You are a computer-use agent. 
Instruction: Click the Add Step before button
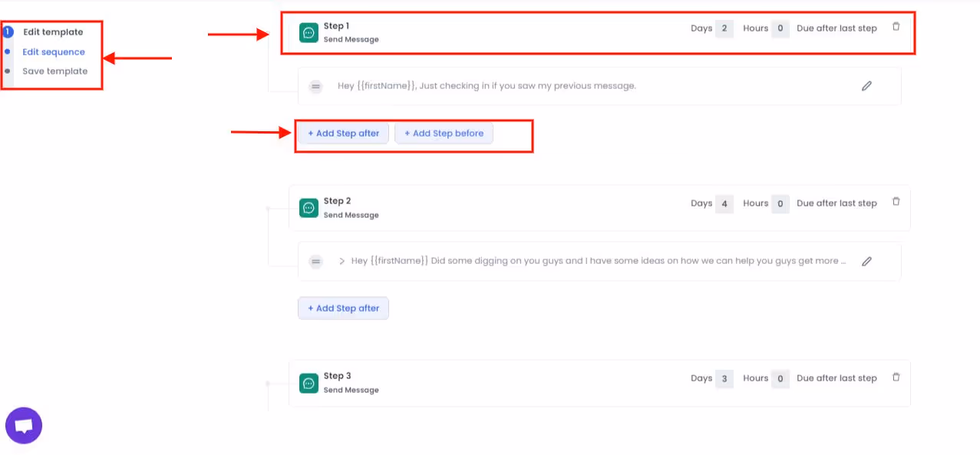(x=444, y=133)
